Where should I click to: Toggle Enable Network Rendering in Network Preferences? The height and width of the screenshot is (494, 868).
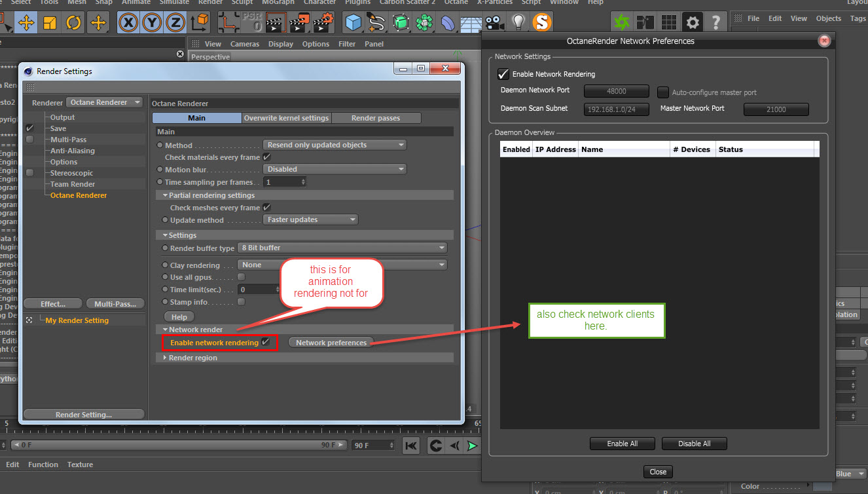click(x=503, y=74)
